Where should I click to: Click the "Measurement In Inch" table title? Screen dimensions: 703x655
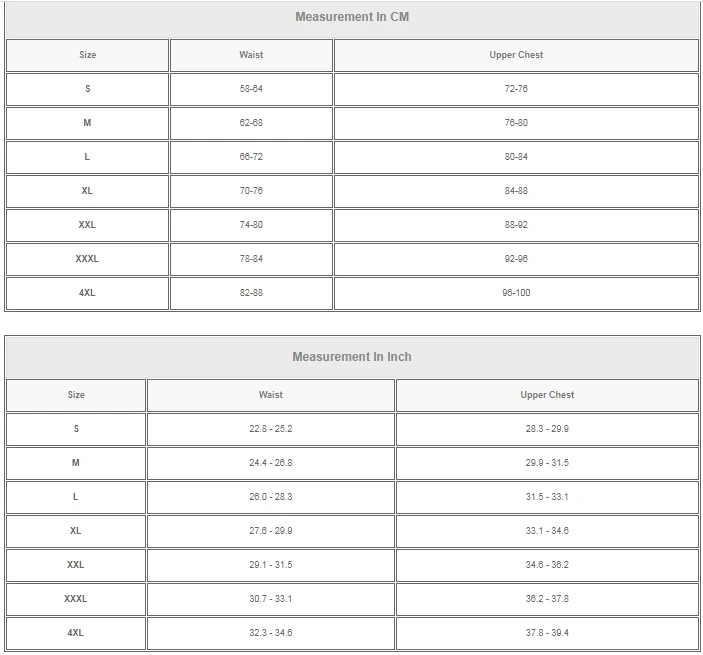pyautogui.click(x=352, y=357)
